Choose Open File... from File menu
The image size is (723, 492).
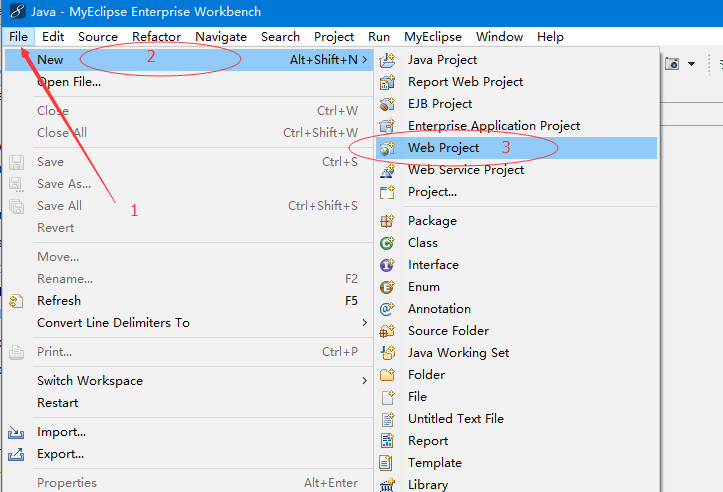pyautogui.click(x=189, y=82)
